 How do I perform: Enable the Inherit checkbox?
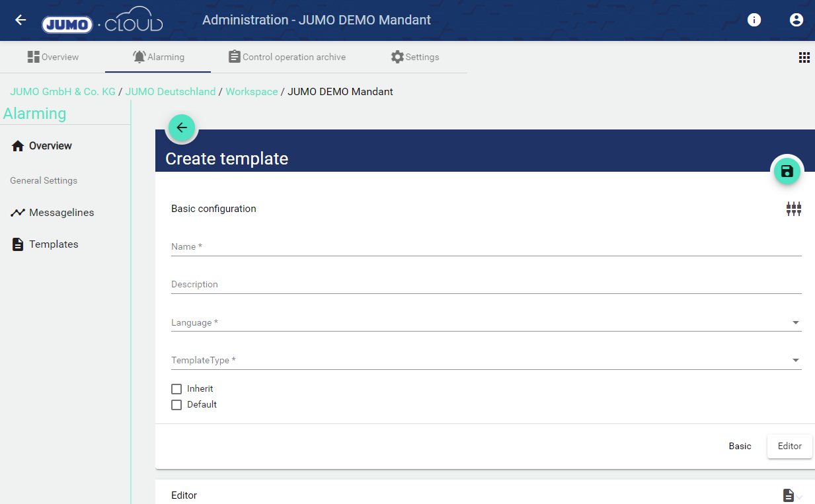click(x=176, y=389)
